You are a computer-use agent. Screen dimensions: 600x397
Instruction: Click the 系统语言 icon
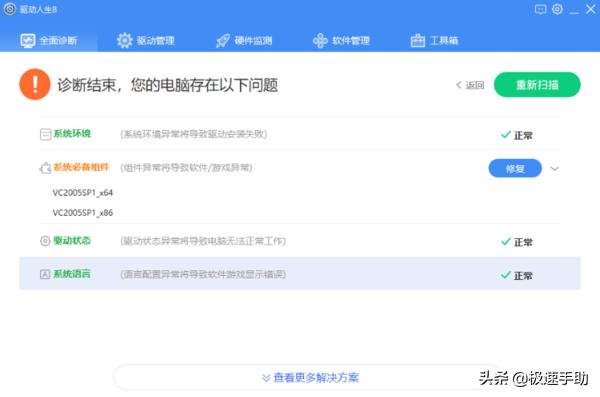coord(45,274)
